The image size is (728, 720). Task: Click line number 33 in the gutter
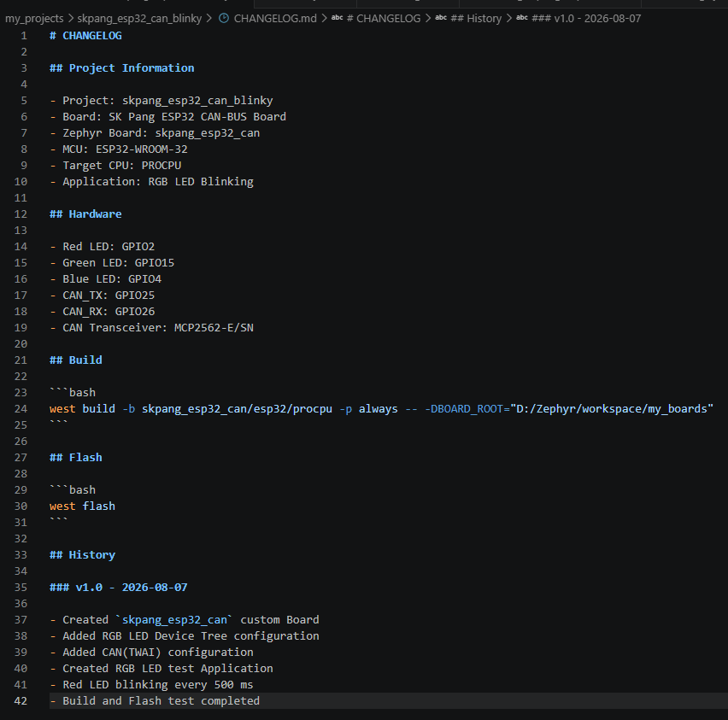pos(21,555)
